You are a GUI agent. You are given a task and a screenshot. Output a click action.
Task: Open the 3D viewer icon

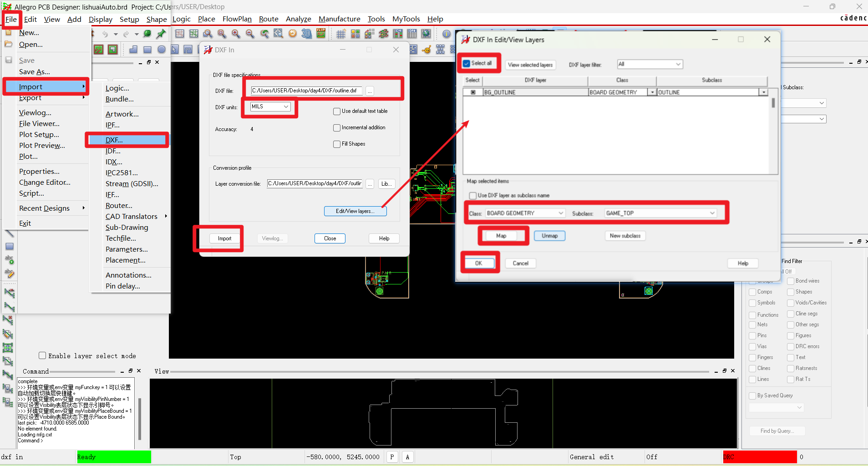coord(307,34)
